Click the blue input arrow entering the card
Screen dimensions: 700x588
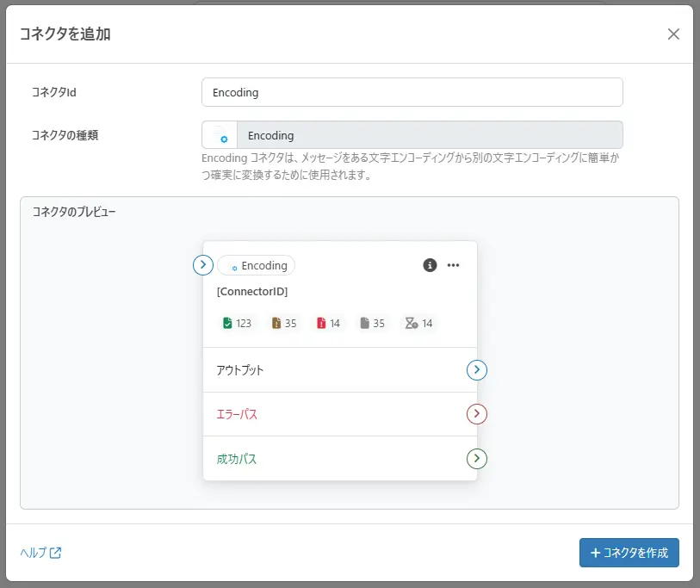pyautogui.click(x=202, y=265)
